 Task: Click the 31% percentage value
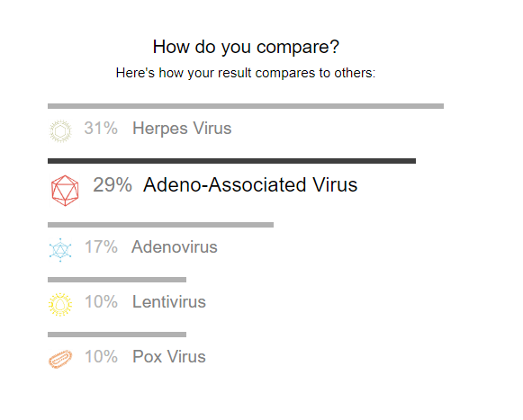(x=101, y=128)
